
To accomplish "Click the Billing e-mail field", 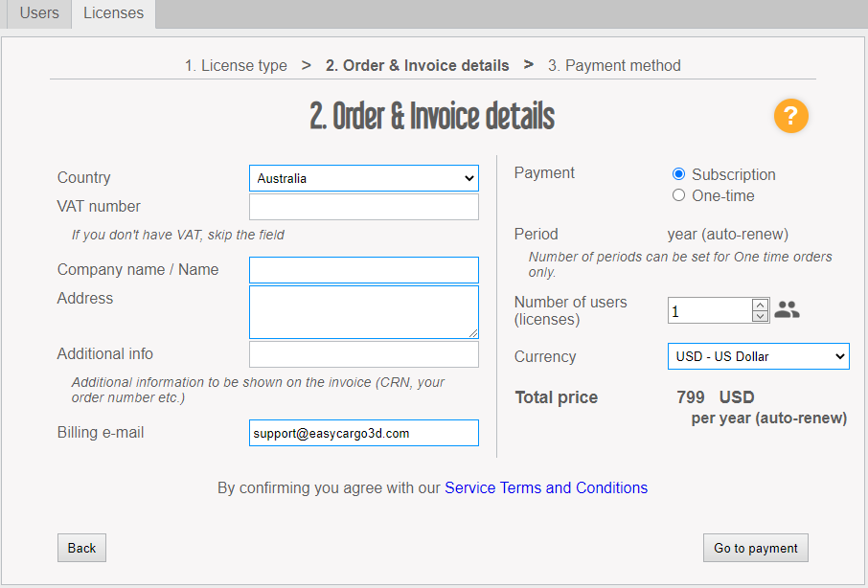I will click(x=363, y=433).
